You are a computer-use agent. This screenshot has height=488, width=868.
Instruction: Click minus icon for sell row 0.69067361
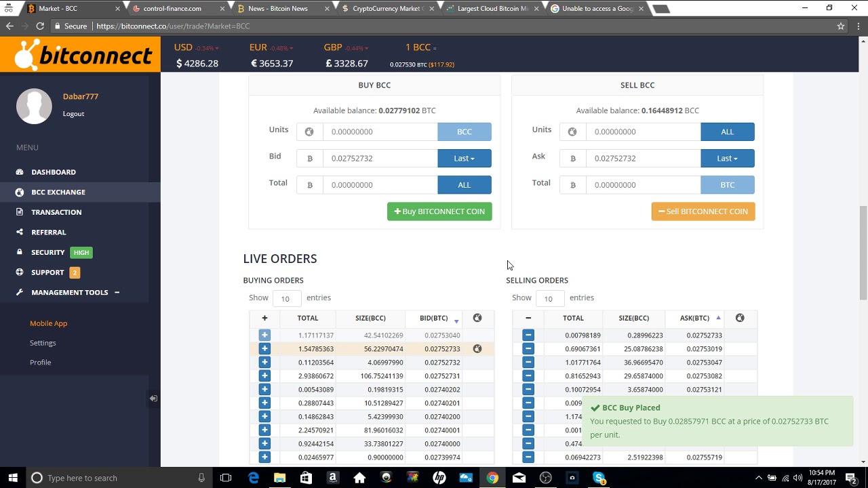[528, 348]
